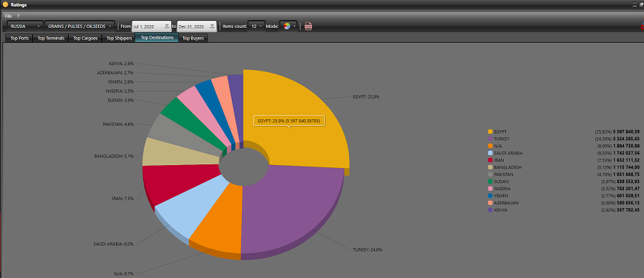The height and width of the screenshot is (278, 644).
Task: Open the Top Shippers tab
Action: pyautogui.click(x=119, y=39)
